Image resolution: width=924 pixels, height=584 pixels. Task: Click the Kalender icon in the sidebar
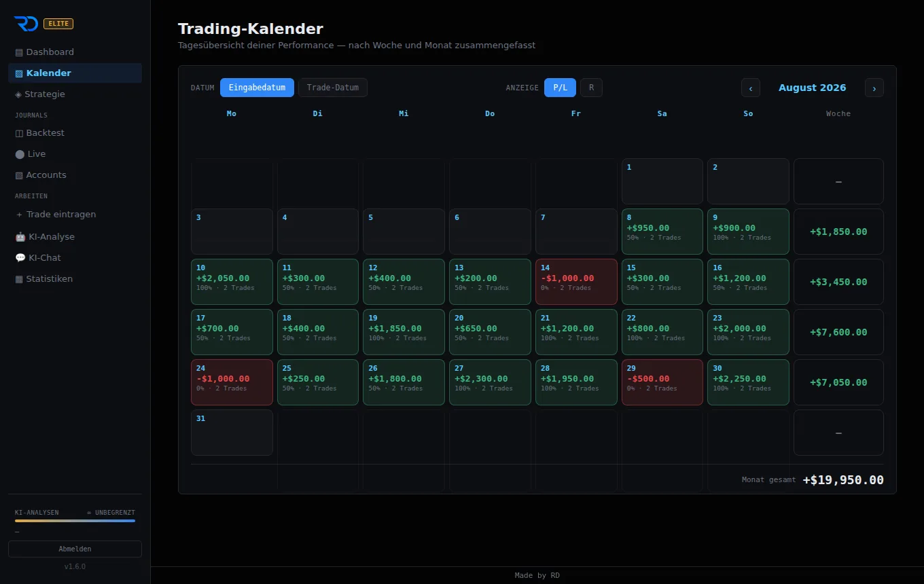19,73
